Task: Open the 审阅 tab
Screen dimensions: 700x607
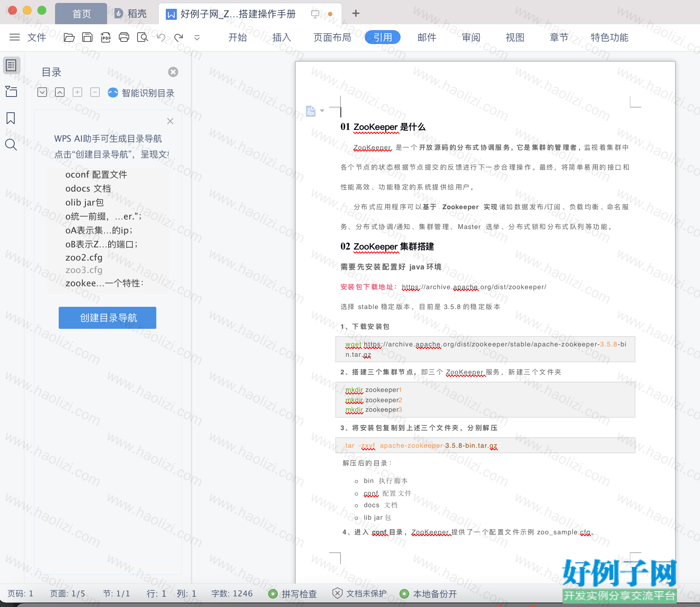Action: click(471, 37)
